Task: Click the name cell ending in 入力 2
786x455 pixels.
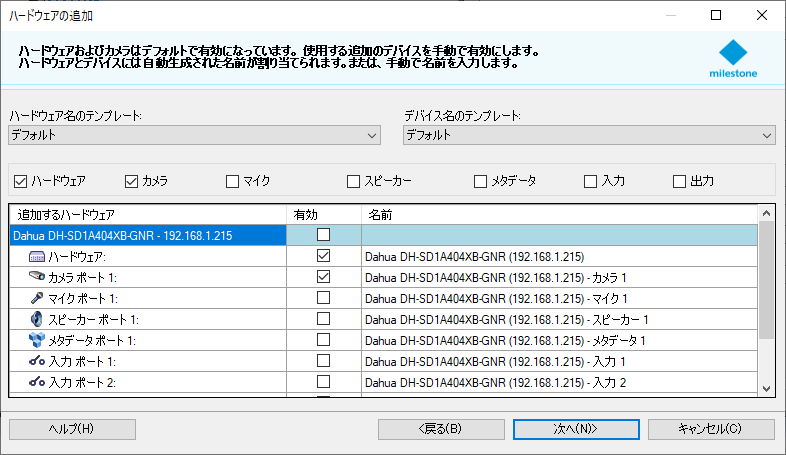Action: (x=559, y=383)
